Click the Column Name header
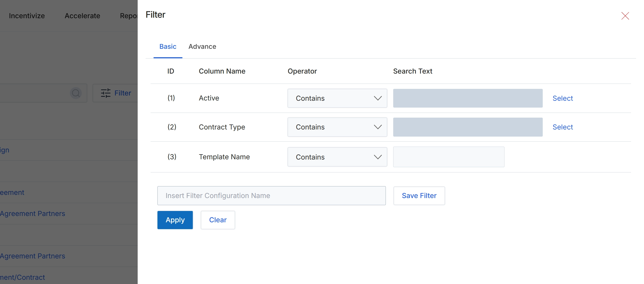The width and height of the screenshot is (644, 284). [x=222, y=71]
